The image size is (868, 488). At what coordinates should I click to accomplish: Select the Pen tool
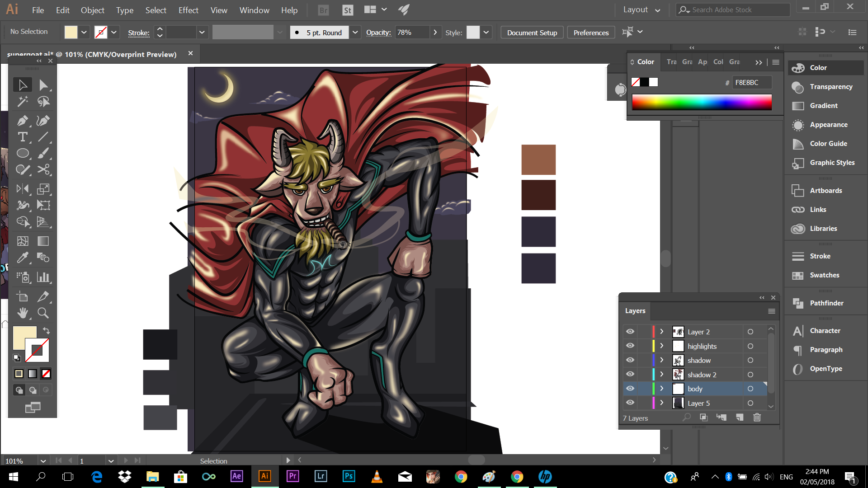(x=22, y=121)
